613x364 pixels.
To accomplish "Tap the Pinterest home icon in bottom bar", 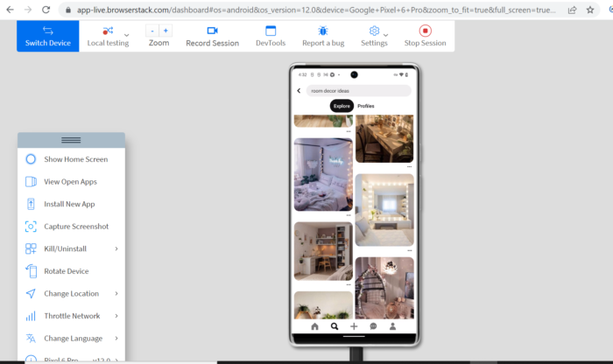I will [x=314, y=325].
